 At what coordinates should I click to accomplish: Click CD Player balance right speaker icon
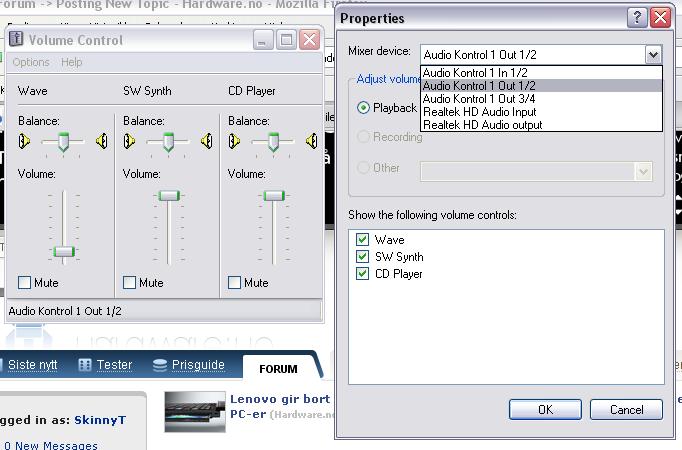[x=311, y=141]
